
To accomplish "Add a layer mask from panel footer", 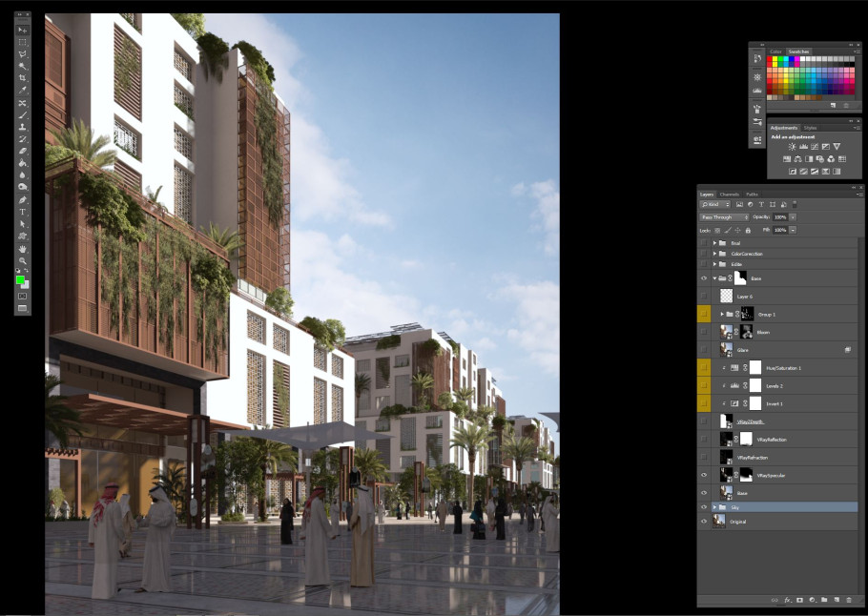I will [799, 600].
